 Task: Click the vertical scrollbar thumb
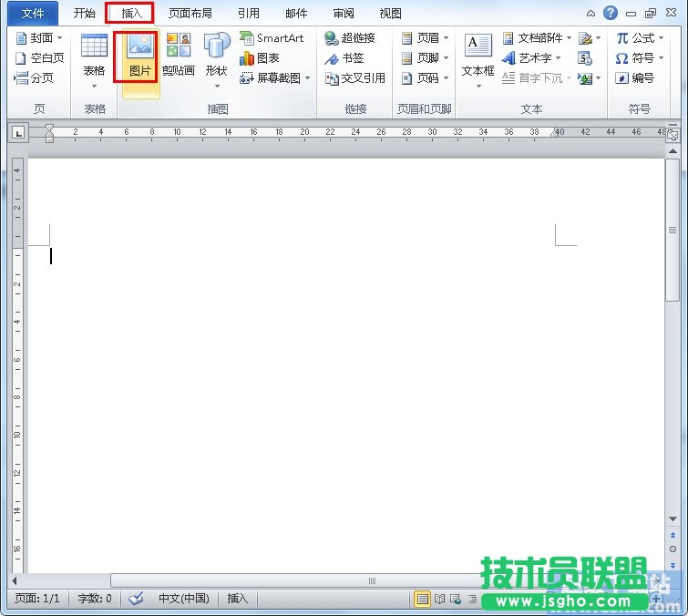tap(673, 230)
